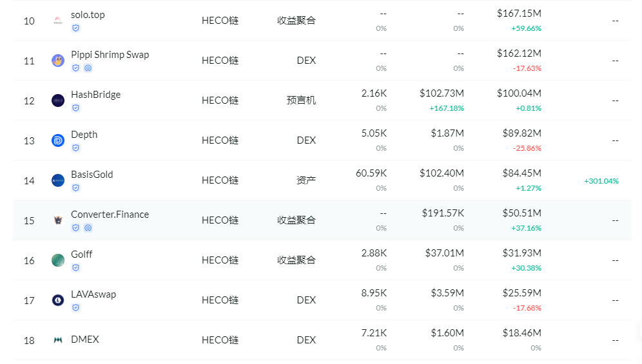
Task: Click the second badge under Pippi Shrimp Swap
Action: (88, 68)
